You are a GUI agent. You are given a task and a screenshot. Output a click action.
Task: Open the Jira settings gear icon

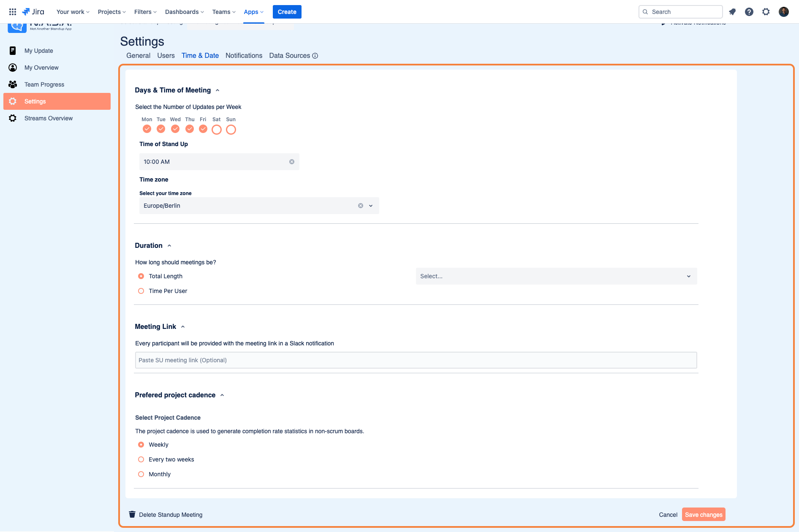tap(766, 12)
